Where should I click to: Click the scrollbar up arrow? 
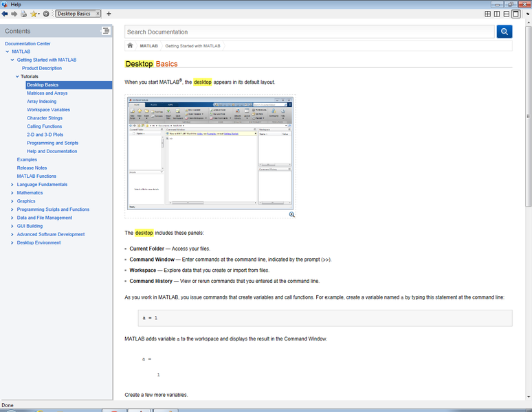[529, 23]
